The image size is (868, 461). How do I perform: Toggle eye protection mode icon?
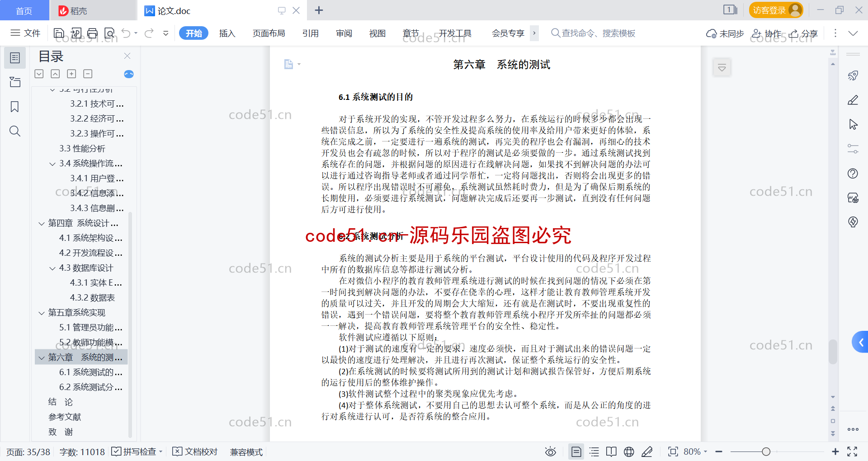coord(551,452)
